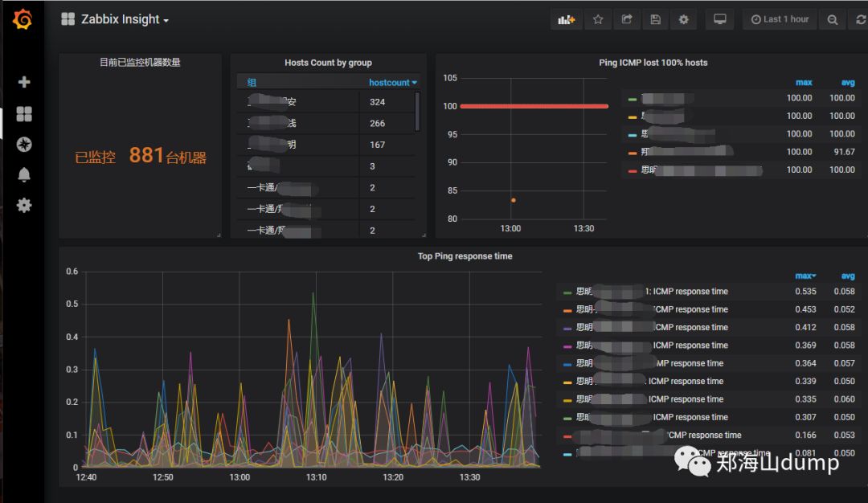Refresh the dashboard
868x503 pixels.
pyautogui.click(x=860, y=19)
